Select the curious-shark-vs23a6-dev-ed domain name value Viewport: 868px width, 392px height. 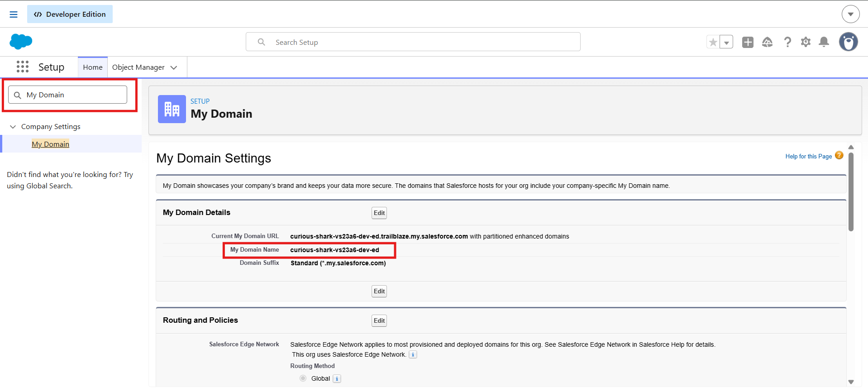(335, 250)
